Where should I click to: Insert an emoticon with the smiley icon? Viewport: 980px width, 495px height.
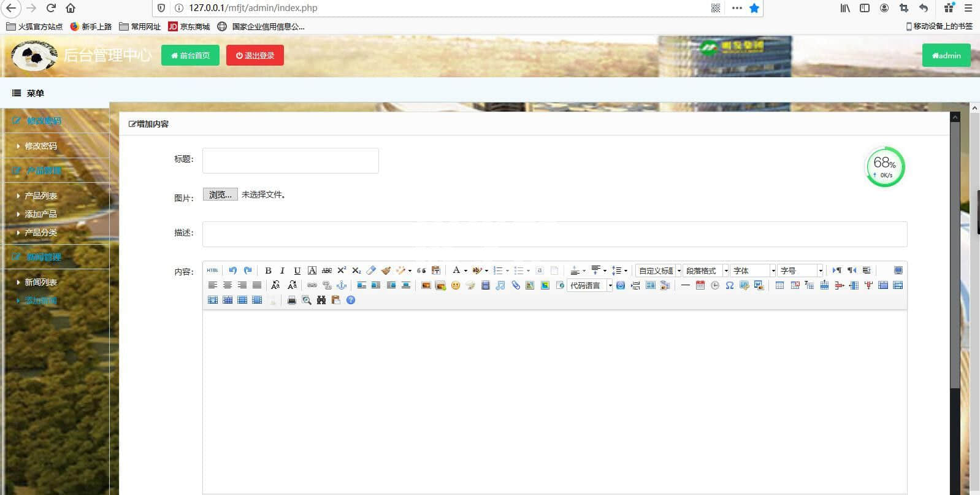point(455,285)
